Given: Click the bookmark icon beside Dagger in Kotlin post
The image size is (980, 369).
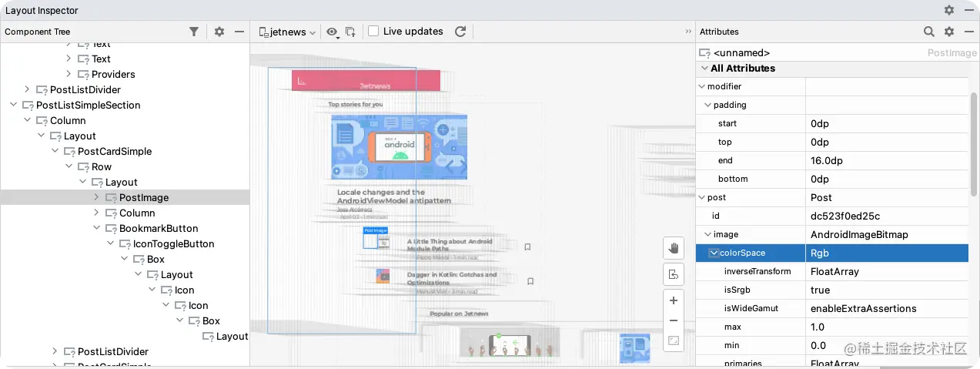Looking at the screenshot, I should (530, 281).
